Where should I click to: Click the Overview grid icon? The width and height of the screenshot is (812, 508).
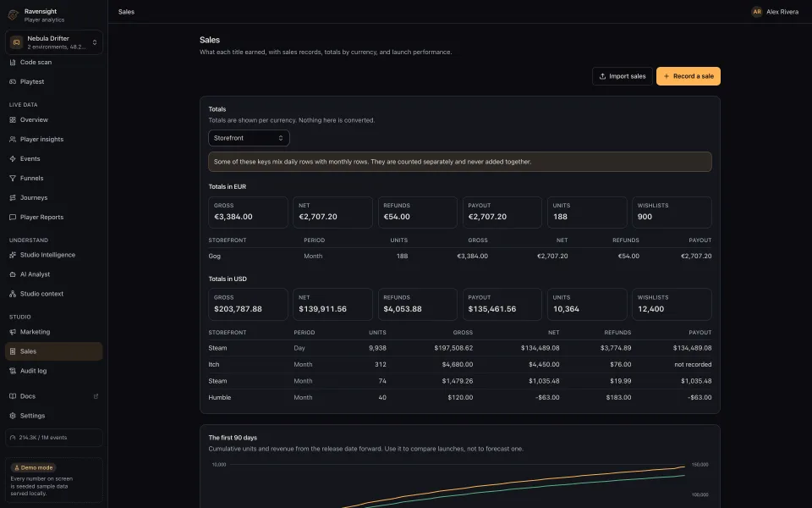point(13,119)
